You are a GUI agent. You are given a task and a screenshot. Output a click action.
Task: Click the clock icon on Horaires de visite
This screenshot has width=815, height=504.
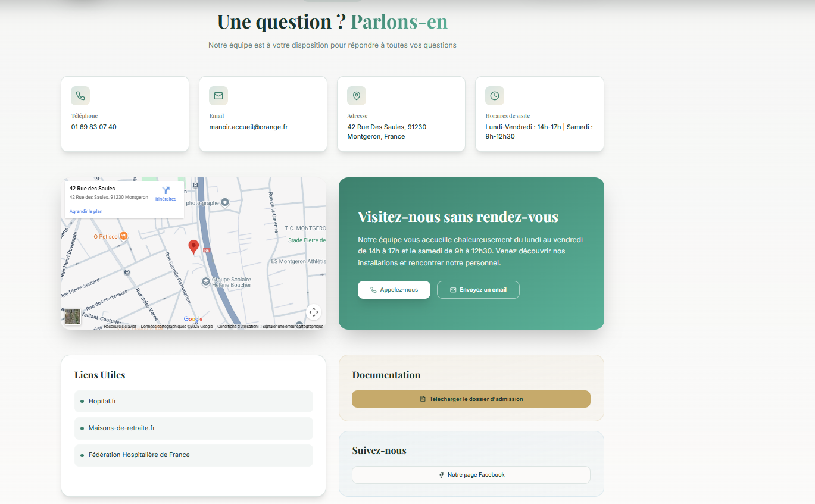(x=494, y=95)
